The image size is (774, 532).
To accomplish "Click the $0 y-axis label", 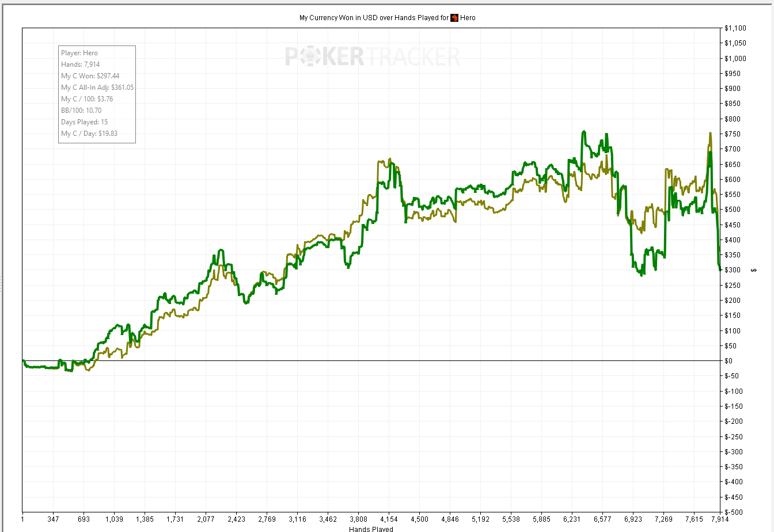I will [730, 361].
